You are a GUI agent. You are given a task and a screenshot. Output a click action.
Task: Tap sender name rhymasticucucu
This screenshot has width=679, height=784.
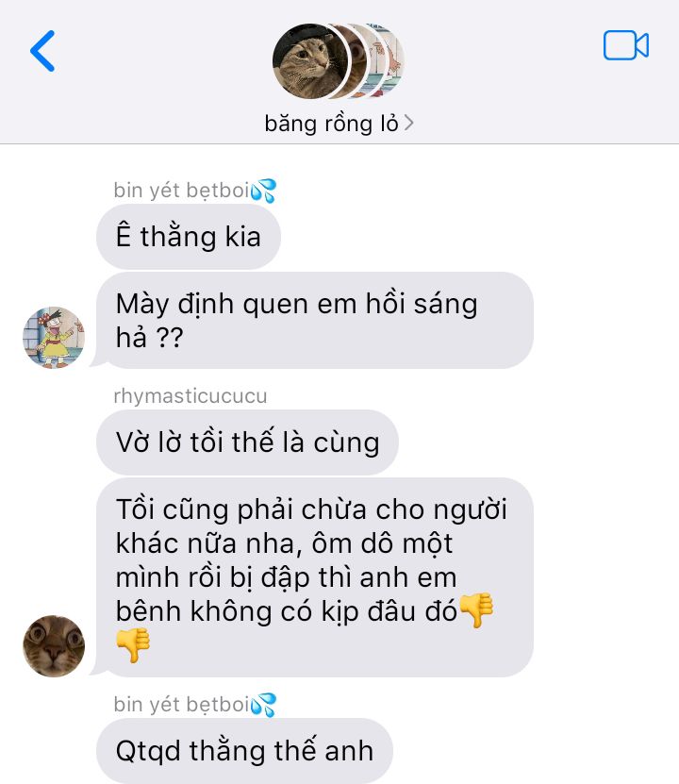click(190, 396)
